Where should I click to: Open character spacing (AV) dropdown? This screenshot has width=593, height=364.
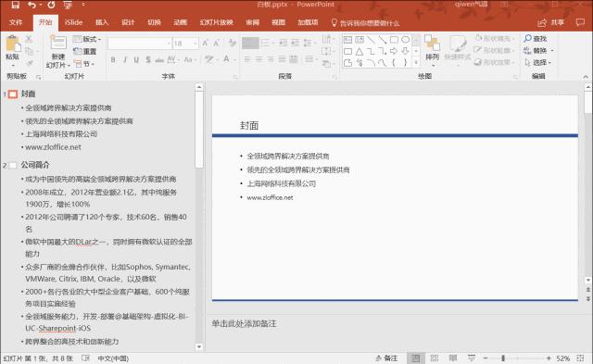(x=173, y=59)
